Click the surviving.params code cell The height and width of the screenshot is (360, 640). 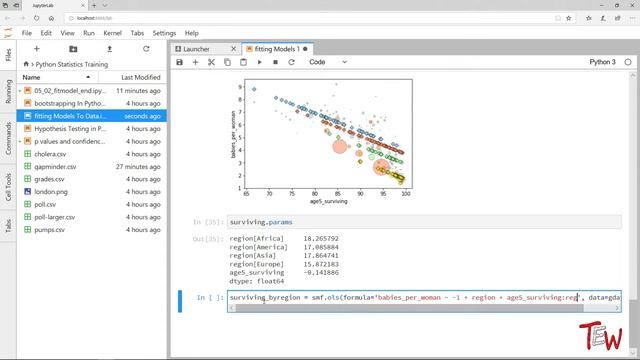tap(424, 222)
